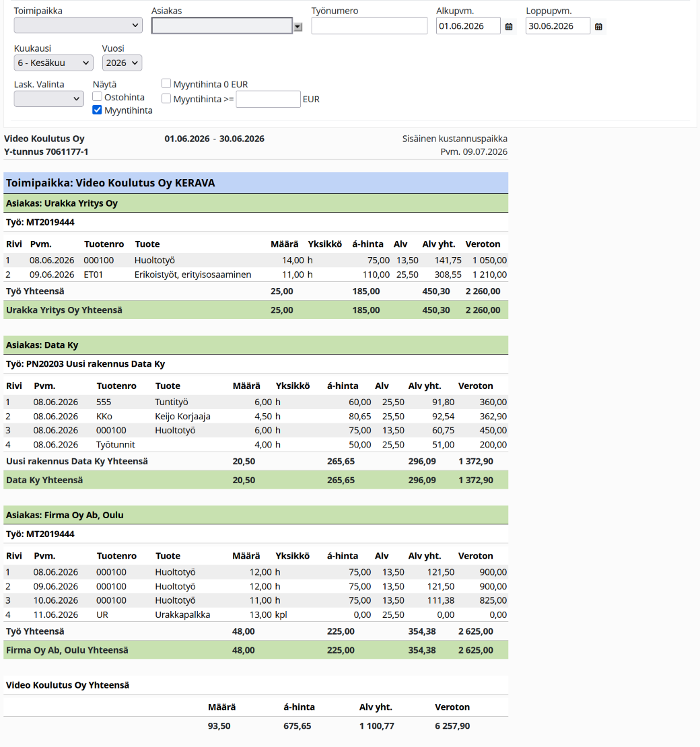Viewport: 700px width, 747px height.
Task: Click the Asiakas: Data Ky header row
Action: pyautogui.click(x=256, y=345)
